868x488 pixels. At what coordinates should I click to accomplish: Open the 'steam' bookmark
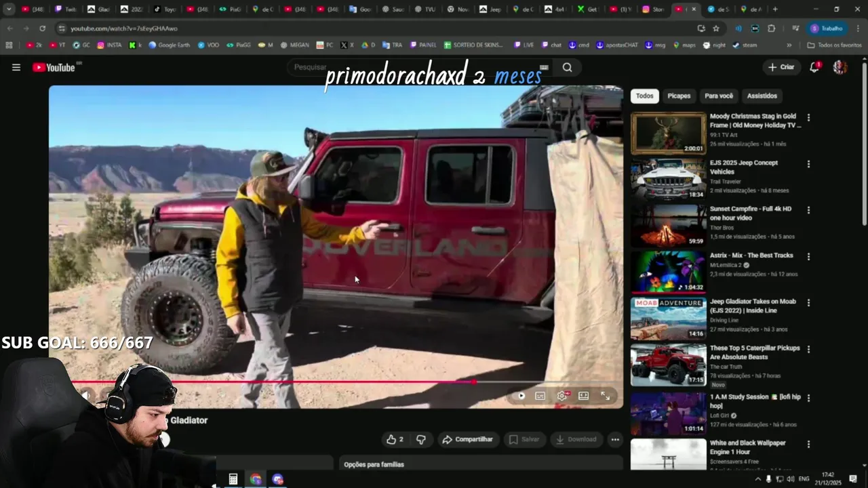(745, 45)
